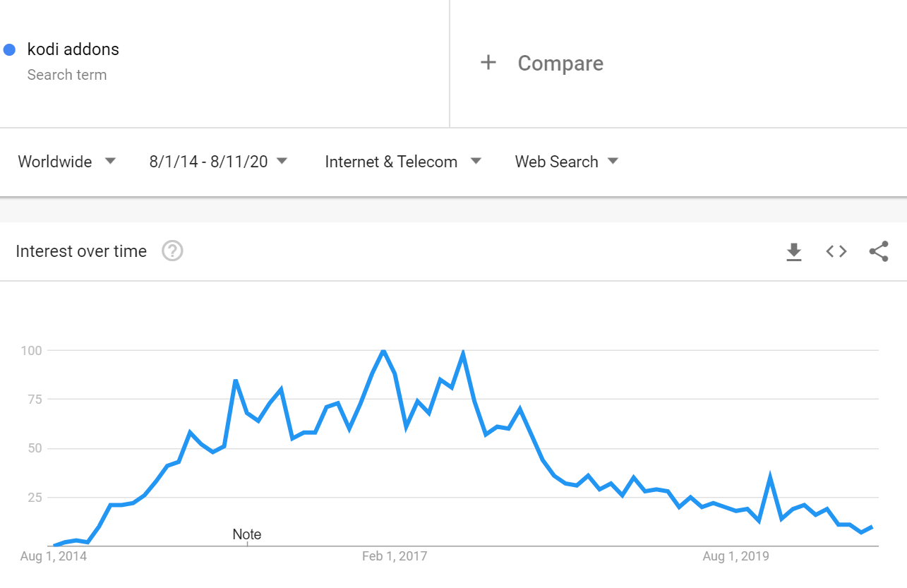The width and height of the screenshot is (907, 588).
Task: Click the Compare button to add term
Action: click(542, 63)
